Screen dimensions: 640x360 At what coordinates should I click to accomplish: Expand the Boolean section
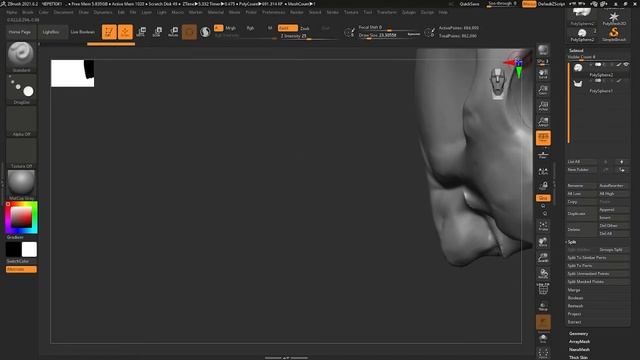coord(576,298)
